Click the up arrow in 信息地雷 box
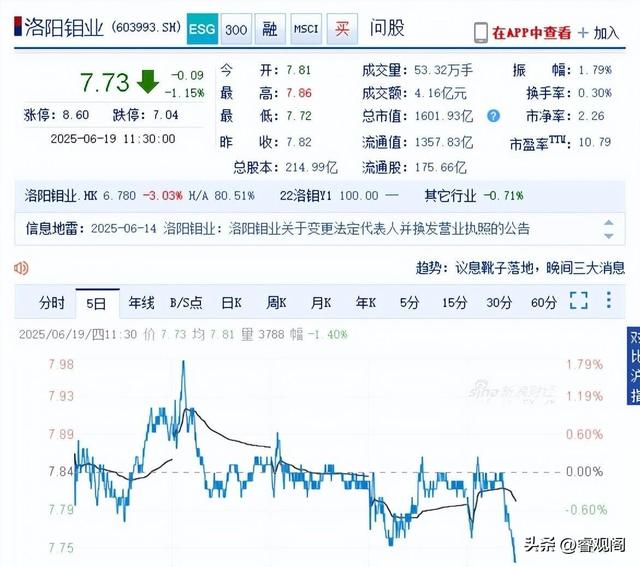This screenshot has height=567, width=640. (x=609, y=222)
